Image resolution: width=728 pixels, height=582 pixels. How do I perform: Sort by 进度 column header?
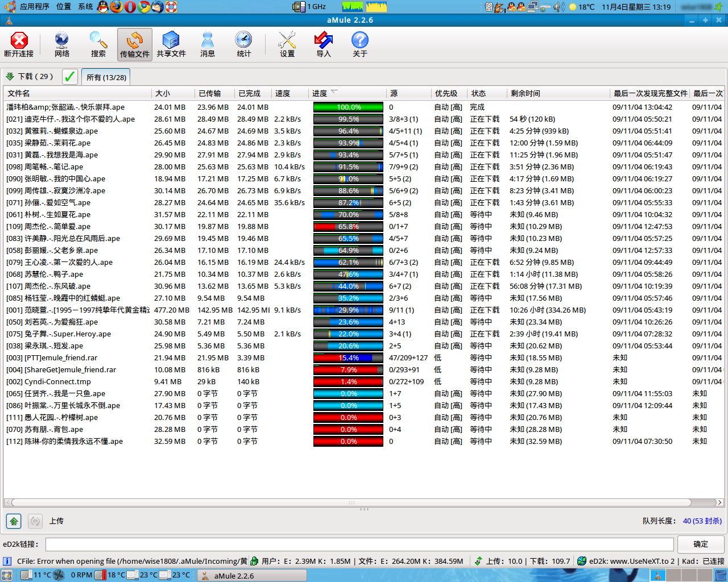(x=348, y=93)
